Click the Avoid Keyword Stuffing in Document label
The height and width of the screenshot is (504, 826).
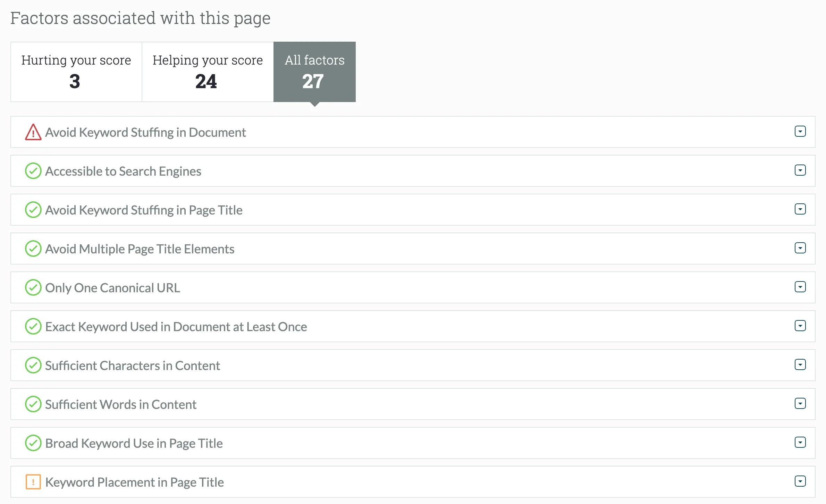pos(145,133)
